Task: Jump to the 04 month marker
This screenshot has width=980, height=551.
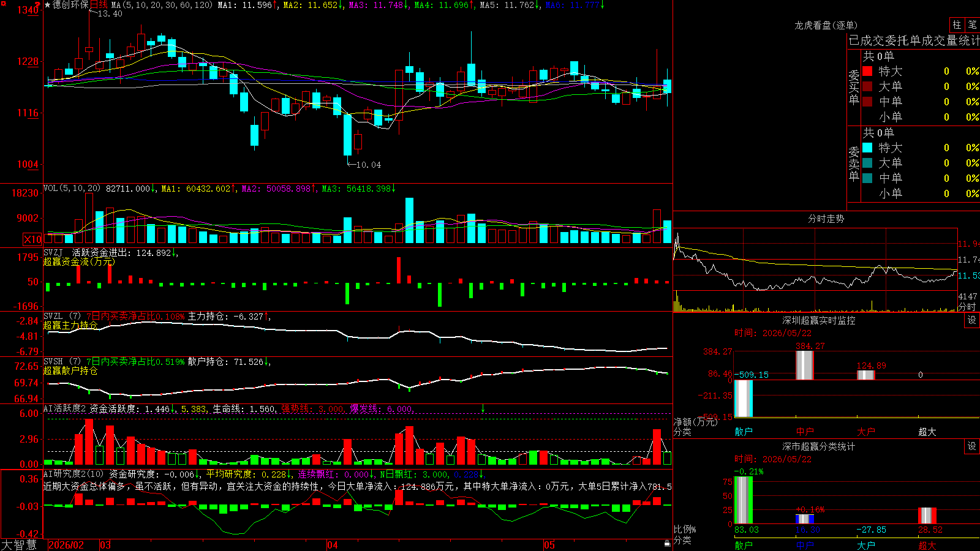Action: tap(333, 545)
